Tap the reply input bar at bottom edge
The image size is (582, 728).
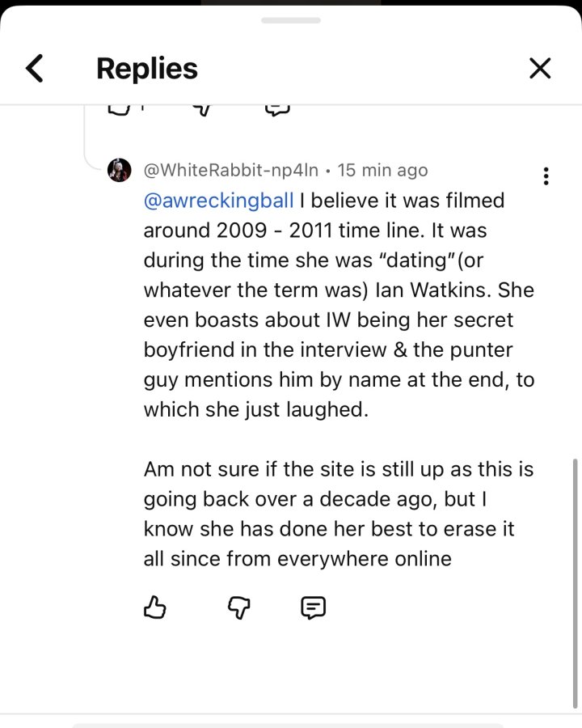[x=288, y=726]
